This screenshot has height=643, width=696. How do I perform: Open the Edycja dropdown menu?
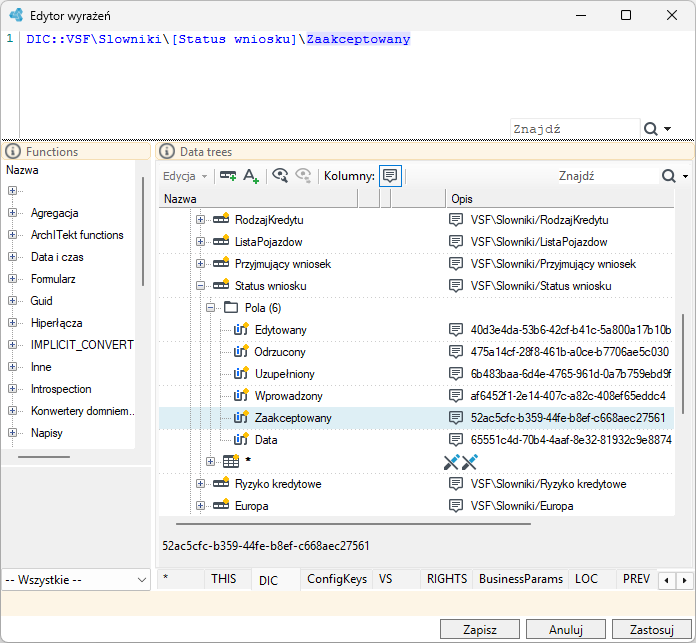point(185,176)
